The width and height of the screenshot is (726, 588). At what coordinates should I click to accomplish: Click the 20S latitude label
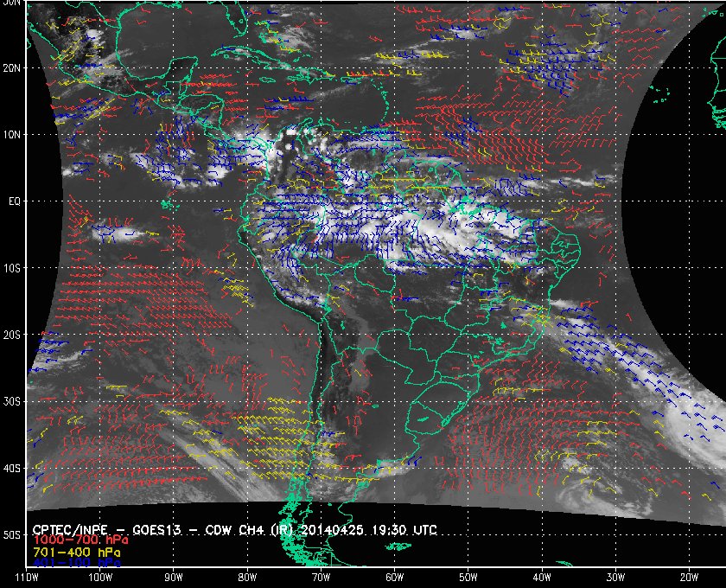[12, 335]
